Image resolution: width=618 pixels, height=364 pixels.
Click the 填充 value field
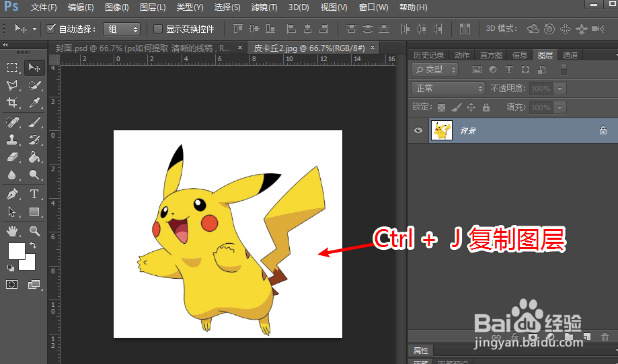pyautogui.click(x=541, y=107)
